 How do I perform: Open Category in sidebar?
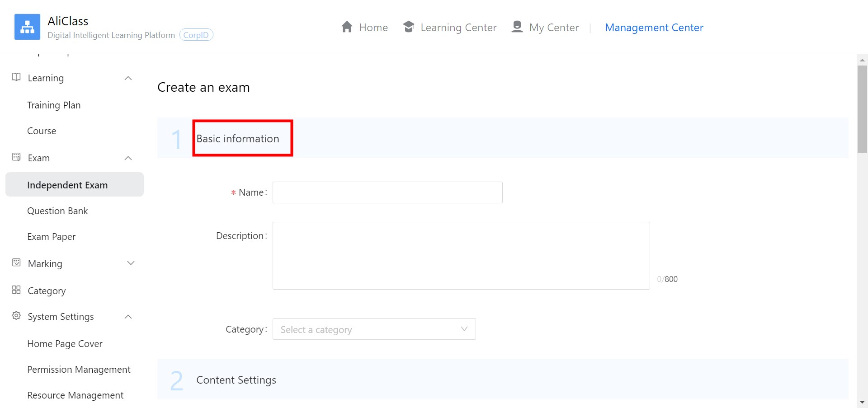click(47, 291)
